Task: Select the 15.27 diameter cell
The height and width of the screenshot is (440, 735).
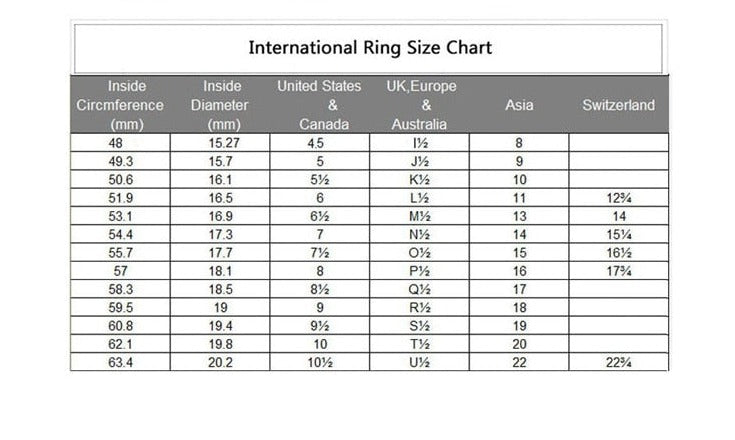Action: click(221, 143)
